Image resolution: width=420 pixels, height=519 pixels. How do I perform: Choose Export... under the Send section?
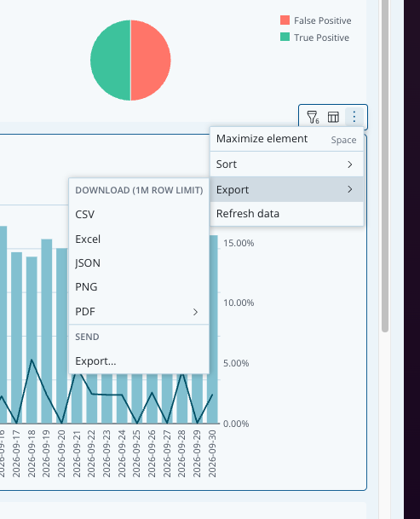[x=139, y=360]
